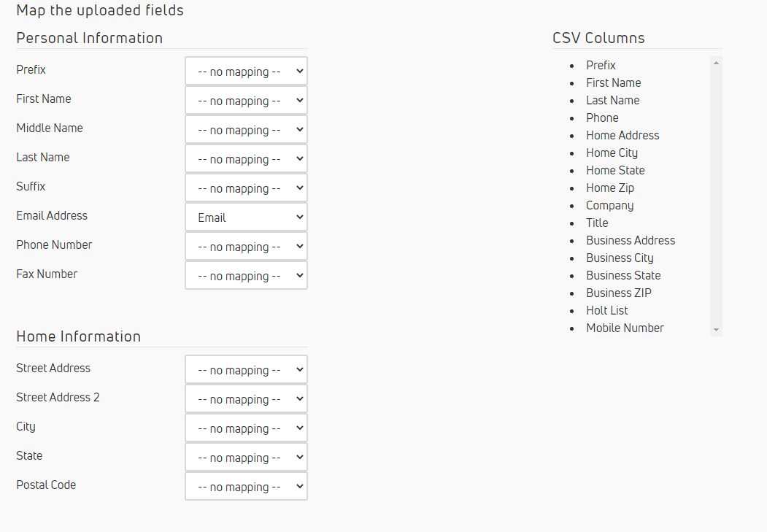The height and width of the screenshot is (532, 767).
Task: Open the Prefix mapping dropdown
Action: 246,71
